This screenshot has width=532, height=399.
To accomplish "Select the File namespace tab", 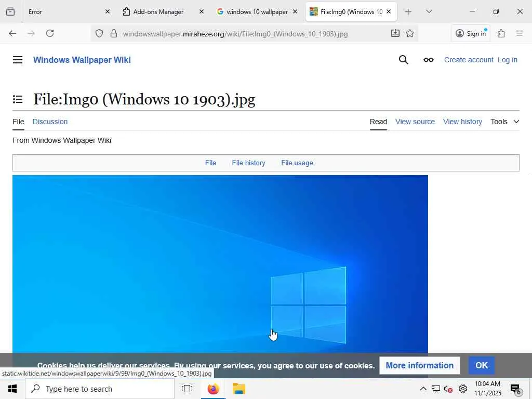I will tap(18, 122).
